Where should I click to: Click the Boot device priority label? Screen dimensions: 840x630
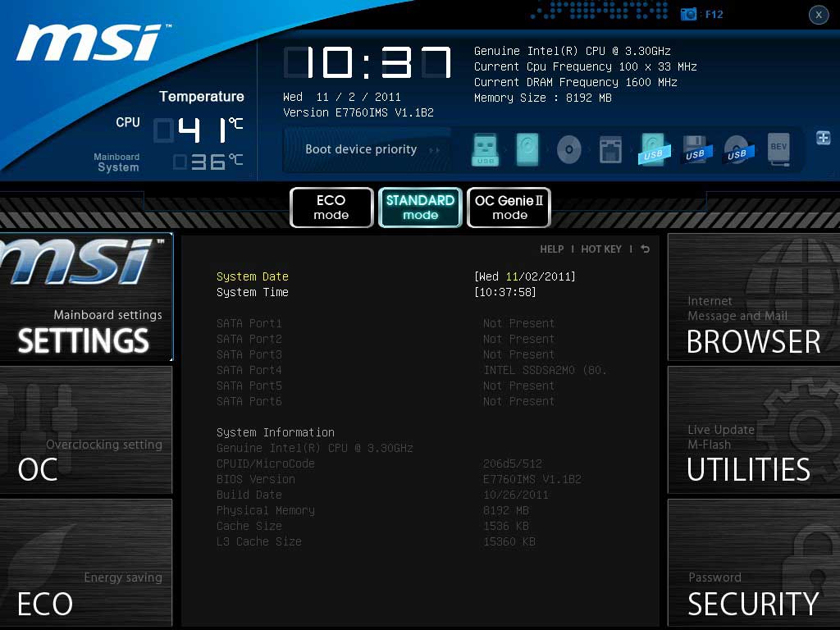click(x=361, y=149)
